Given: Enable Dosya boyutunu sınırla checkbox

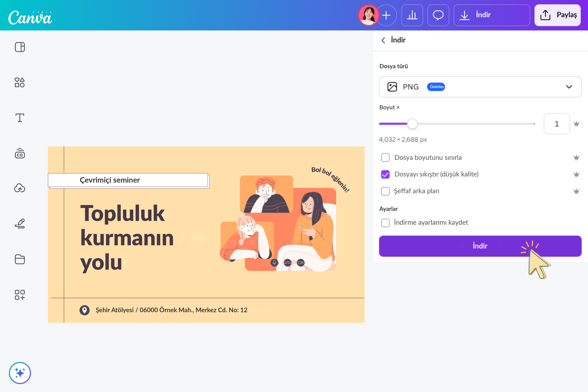Looking at the screenshot, I should (385, 157).
